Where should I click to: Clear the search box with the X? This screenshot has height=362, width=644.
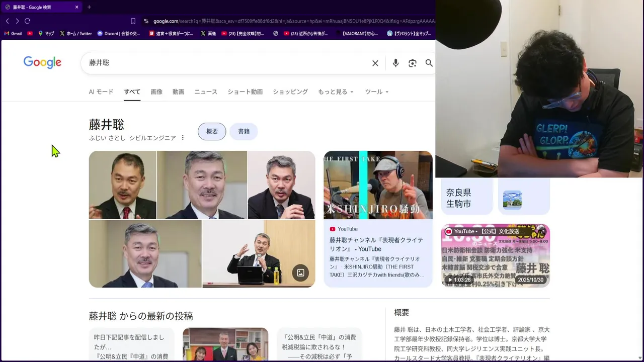pyautogui.click(x=375, y=63)
